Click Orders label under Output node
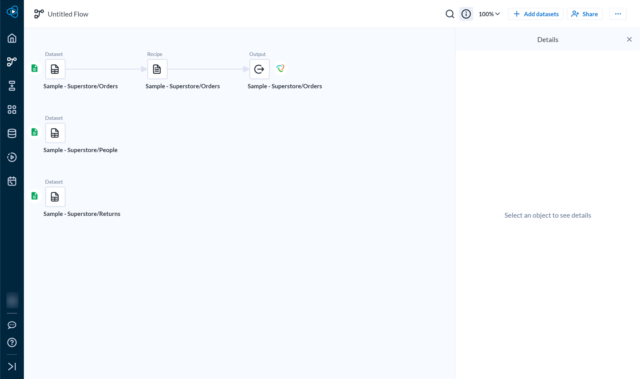 pos(285,86)
